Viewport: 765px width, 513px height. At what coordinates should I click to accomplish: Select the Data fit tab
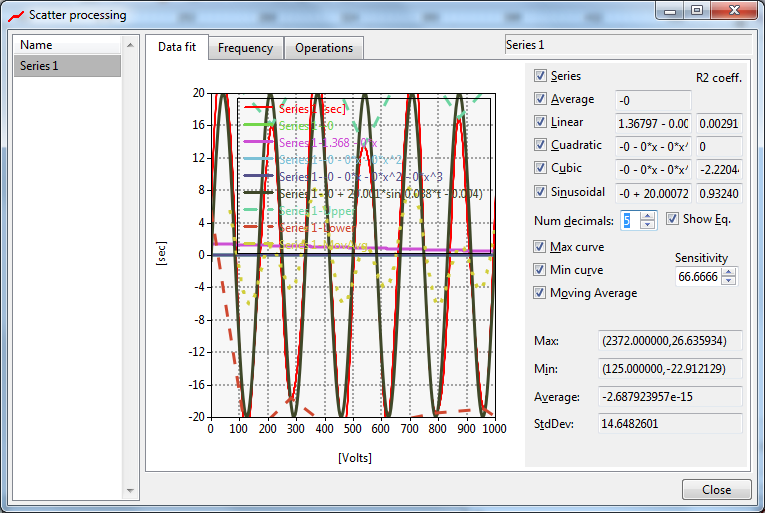(177, 47)
